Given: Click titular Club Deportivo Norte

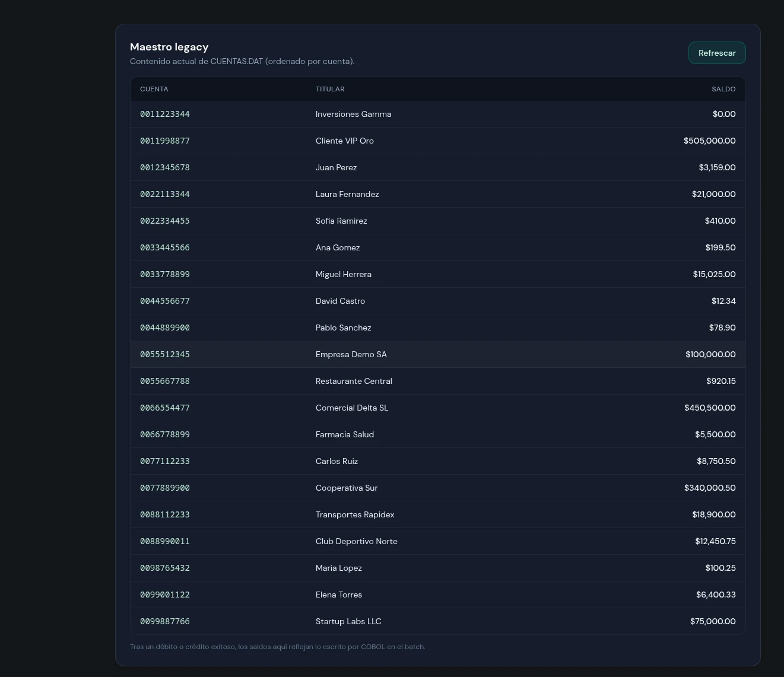Looking at the screenshot, I should click(x=357, y=541).
